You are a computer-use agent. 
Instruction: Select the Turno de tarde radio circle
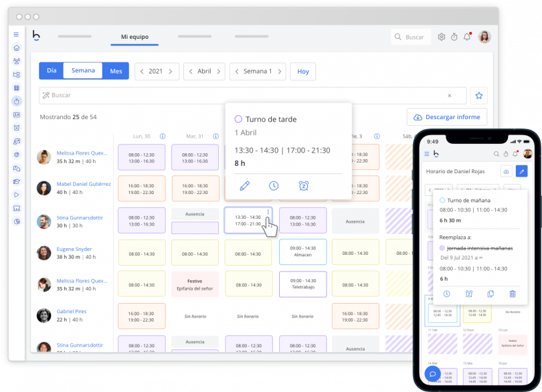[238, 118]
